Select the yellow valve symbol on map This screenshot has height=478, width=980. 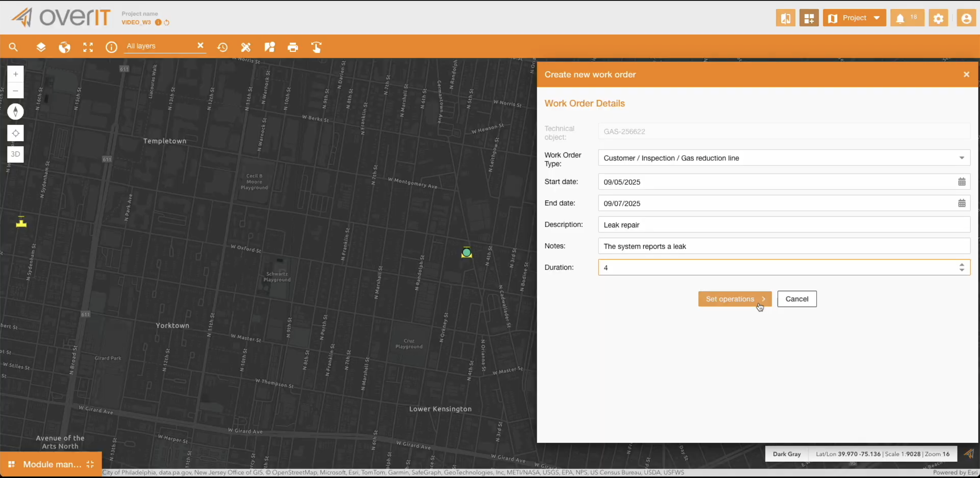pos(21,222)
